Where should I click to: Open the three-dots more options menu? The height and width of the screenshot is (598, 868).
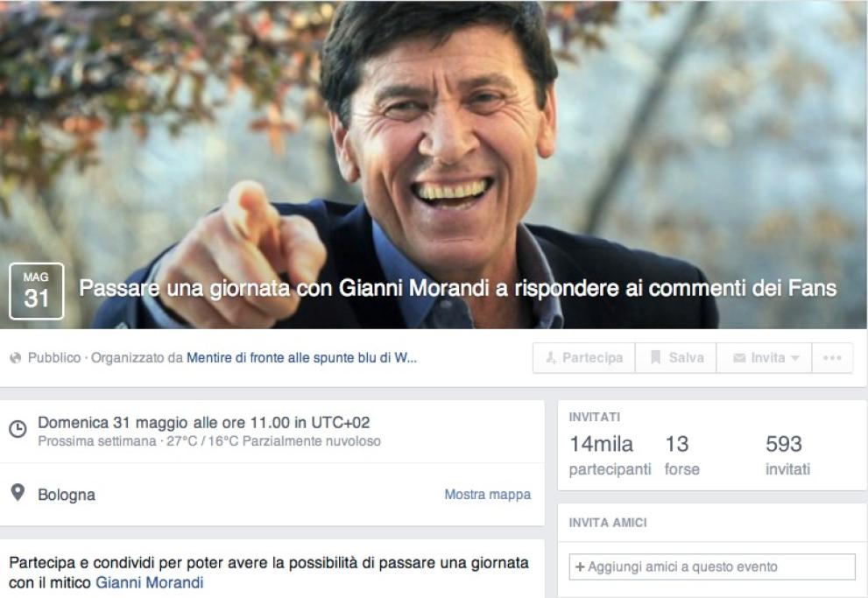[x=832, y=358]
